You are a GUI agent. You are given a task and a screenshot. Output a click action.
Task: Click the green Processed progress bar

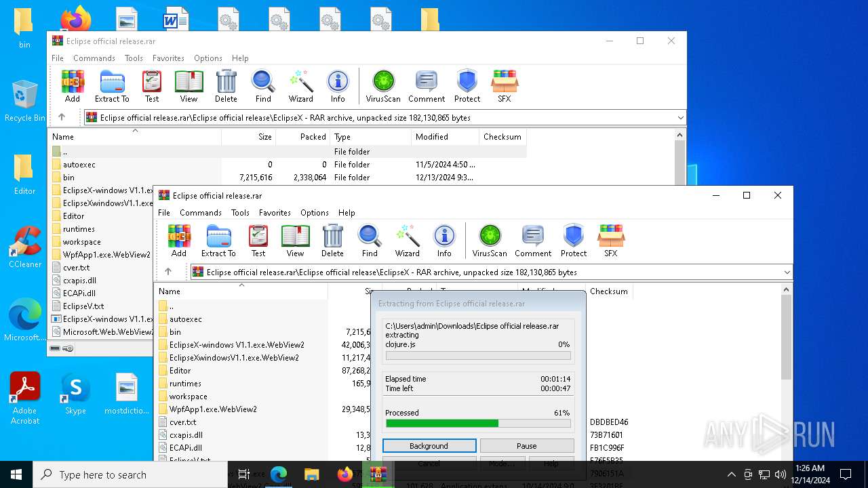tap(478, 424)
